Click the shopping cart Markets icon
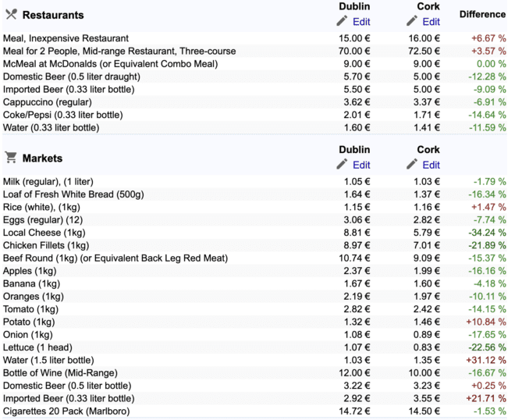Image resolution: width=515 pixels, height=420 pixels. (11, 158)
